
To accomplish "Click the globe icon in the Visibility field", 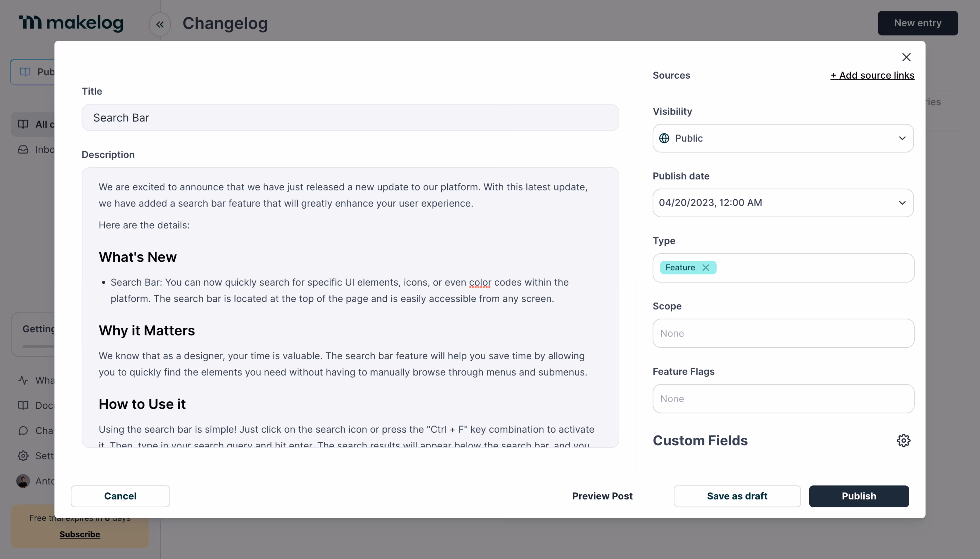I will click(664, 138).
